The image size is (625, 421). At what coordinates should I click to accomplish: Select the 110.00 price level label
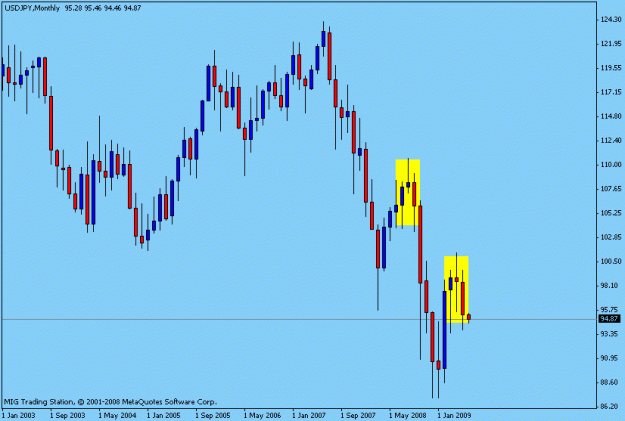(x=611, y=165)
